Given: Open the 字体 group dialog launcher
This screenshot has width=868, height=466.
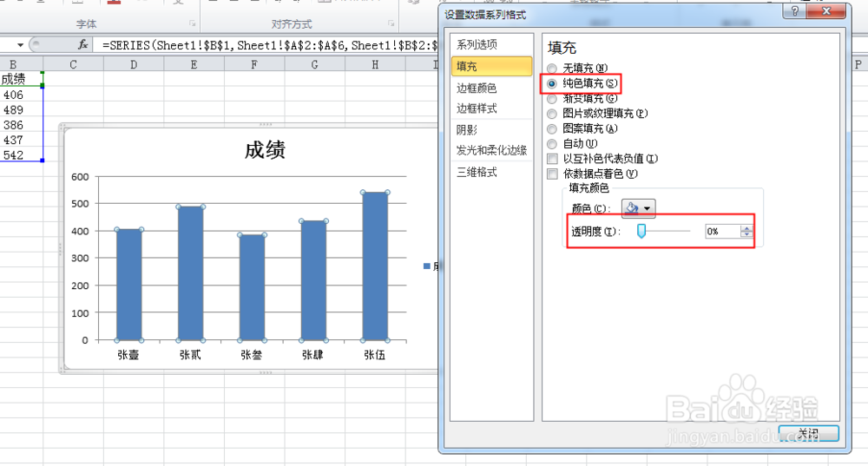Looking at the screenshot, I should tap(192, 23).
